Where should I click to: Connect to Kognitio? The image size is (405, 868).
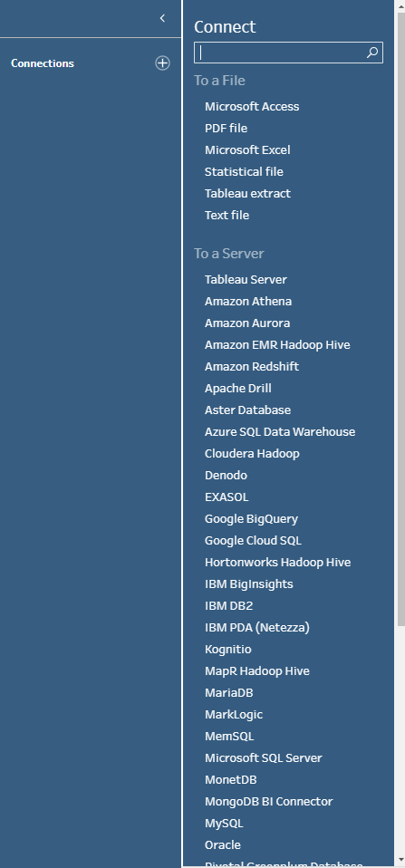(x=228, y=649)
